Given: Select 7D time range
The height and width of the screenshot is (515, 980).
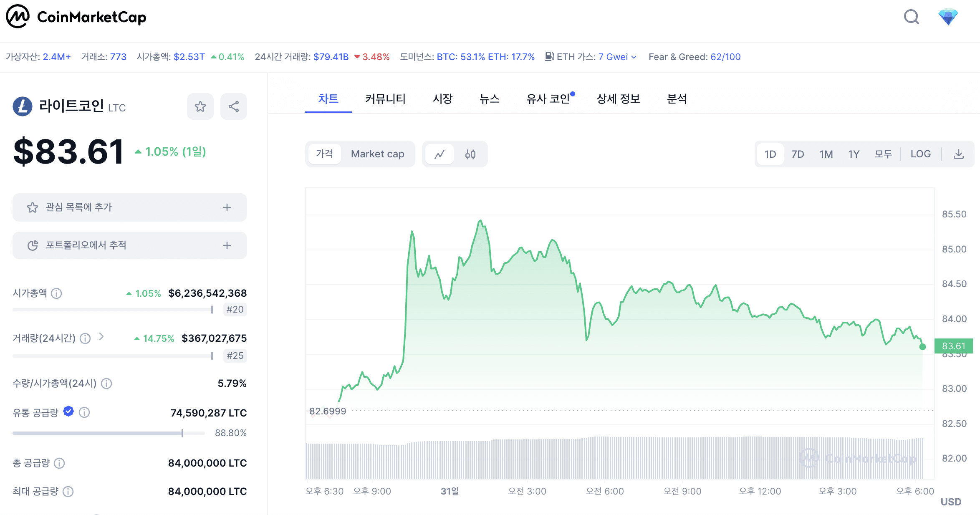Looking at the screenshot, I should 798,154.
